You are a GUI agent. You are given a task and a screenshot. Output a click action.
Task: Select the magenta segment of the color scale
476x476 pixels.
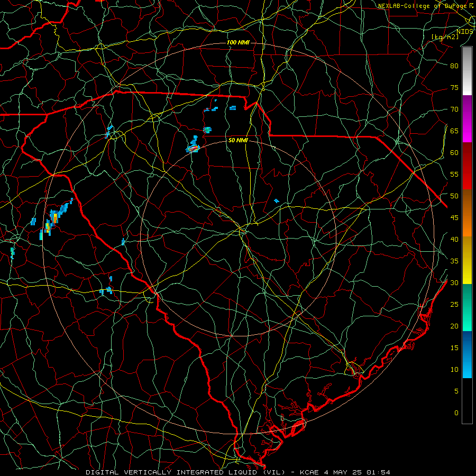(x=467, y=118)
